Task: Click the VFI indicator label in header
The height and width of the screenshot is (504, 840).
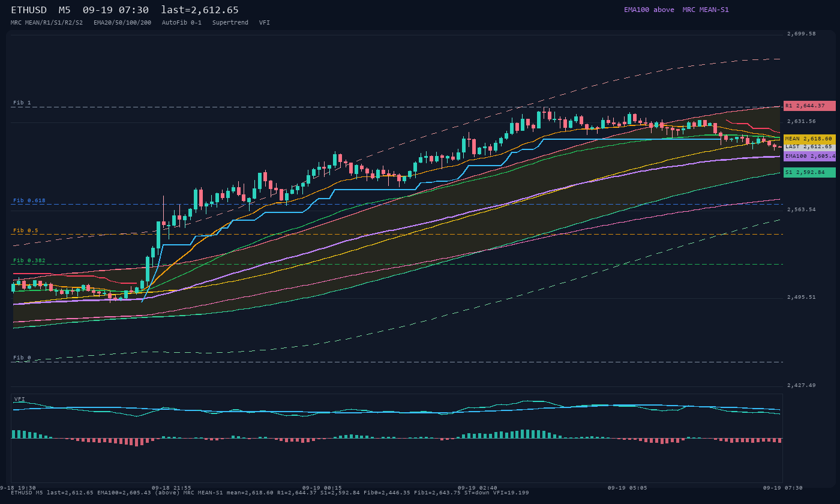Action: (265, 22)
